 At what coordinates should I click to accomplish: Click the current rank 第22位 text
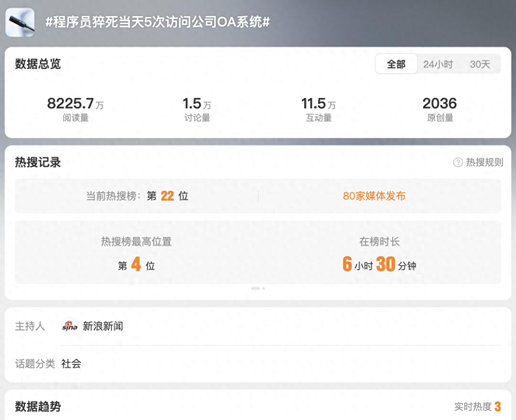pyautogui.click(x=167, y=196)
